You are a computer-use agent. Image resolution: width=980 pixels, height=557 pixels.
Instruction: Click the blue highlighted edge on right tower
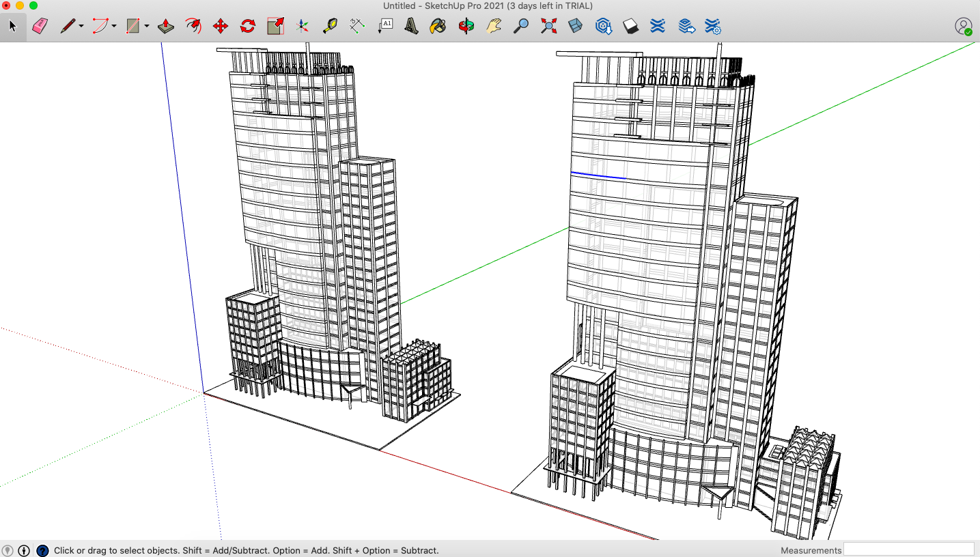[x=598, y=175]
